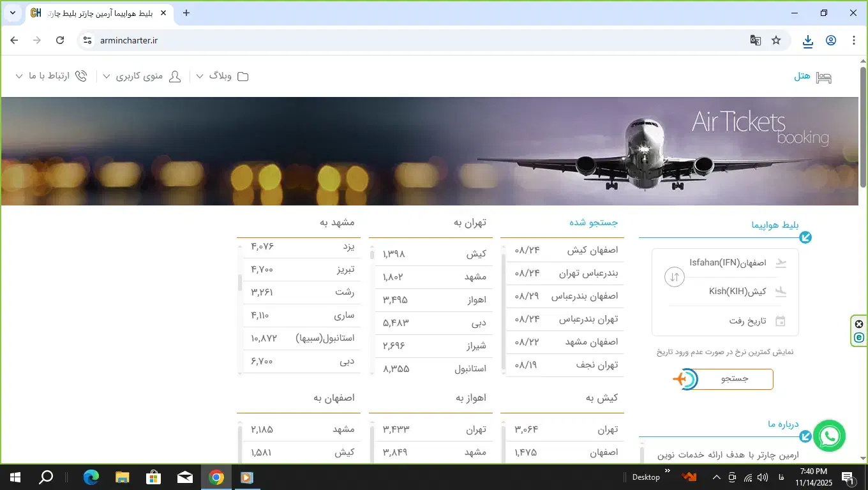
Task: Click the Chrome downloads icon
Action: [x=807, y=40]
